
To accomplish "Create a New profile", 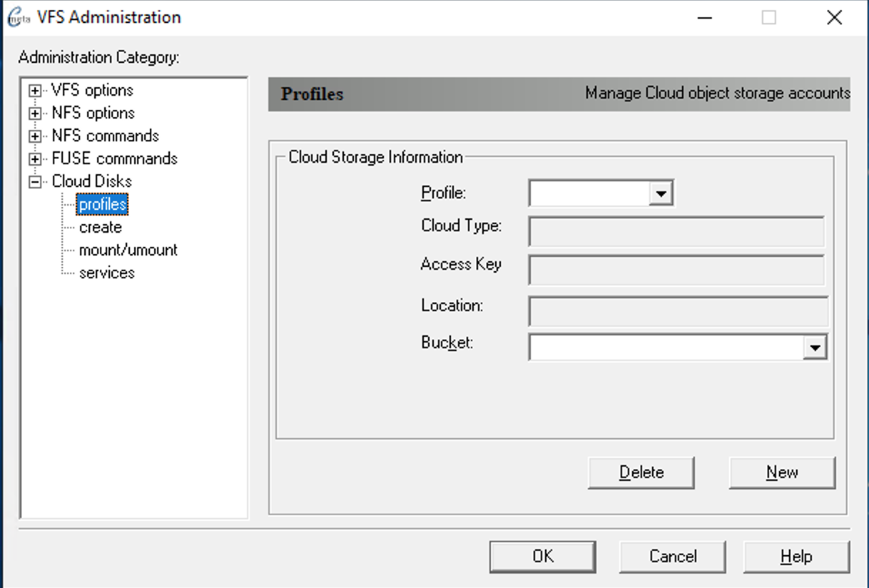I will pos(782,472).
